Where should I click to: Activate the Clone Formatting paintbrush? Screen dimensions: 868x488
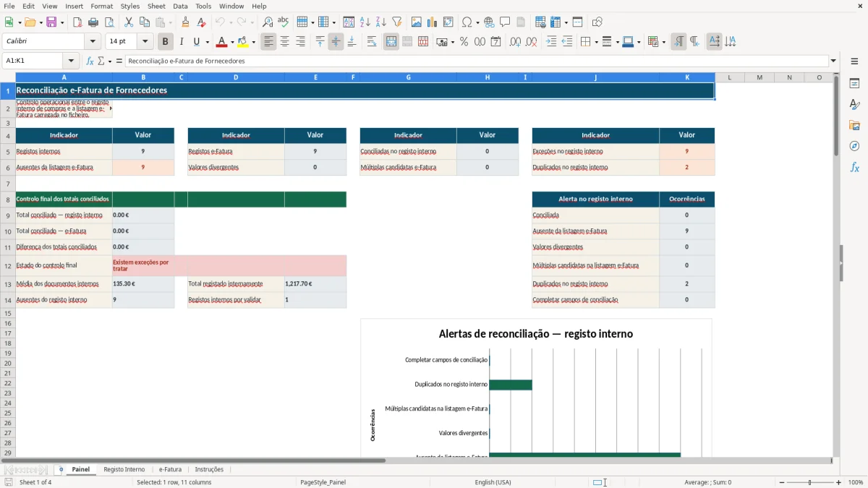[186, 22]
